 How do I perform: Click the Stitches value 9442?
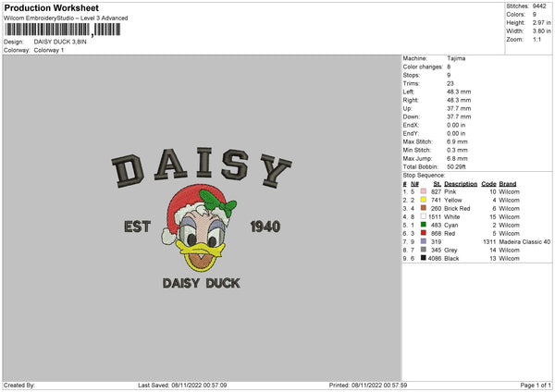coord(539,6)
